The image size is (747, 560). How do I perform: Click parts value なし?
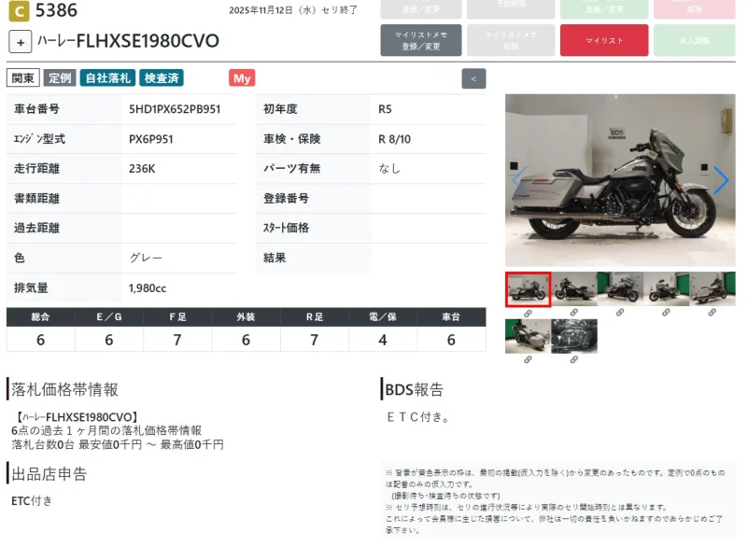click(389, 169)
